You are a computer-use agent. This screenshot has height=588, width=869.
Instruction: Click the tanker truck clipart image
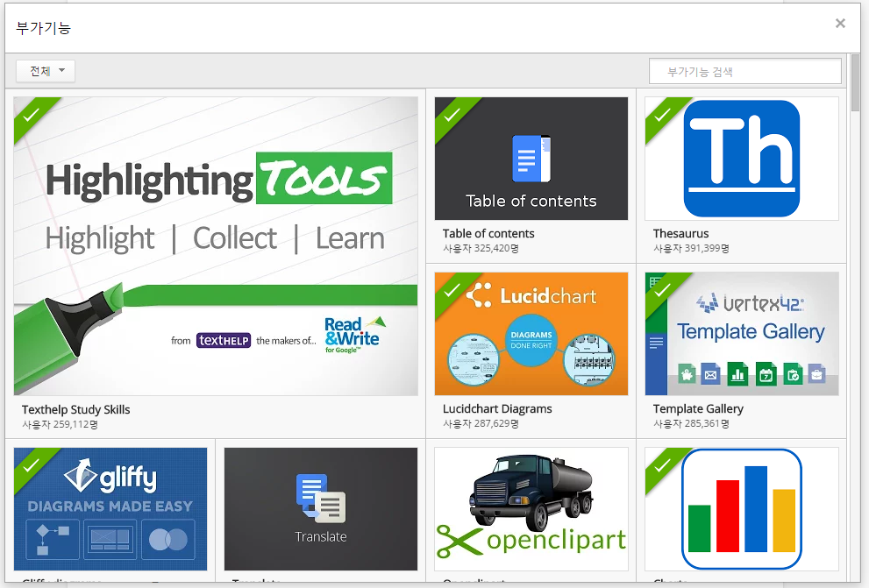pyautogui.click(x=531, y=492)
